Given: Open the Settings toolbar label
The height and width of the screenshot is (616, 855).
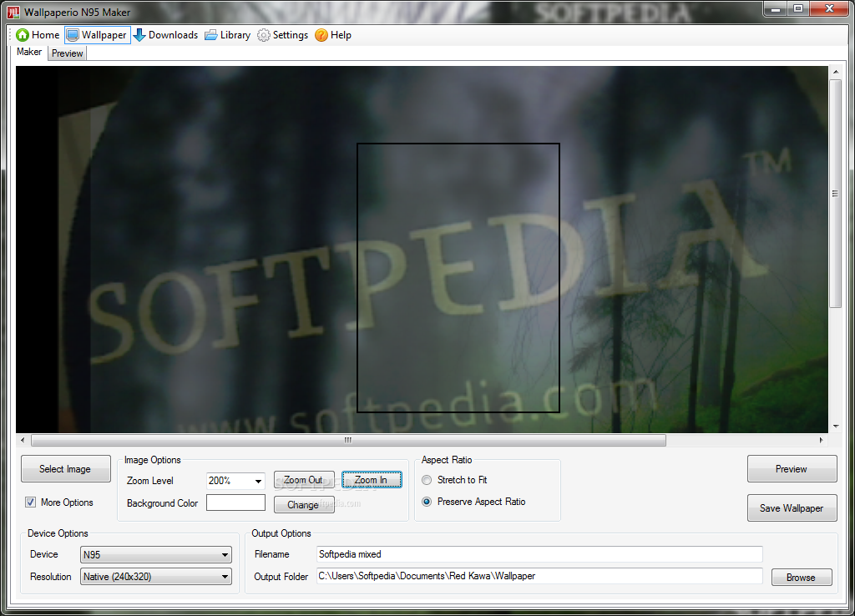Looking at the screenshot, I should tap(290, 35).
